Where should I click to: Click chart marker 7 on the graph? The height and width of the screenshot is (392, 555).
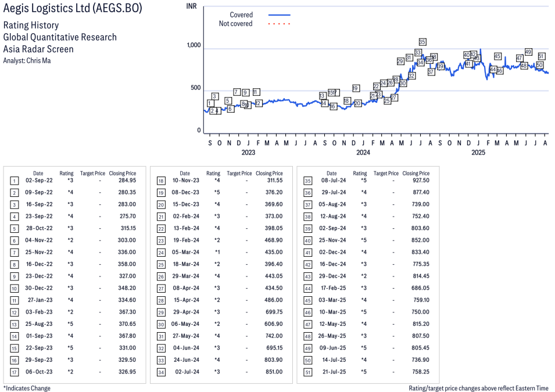[x=237, y=92]
